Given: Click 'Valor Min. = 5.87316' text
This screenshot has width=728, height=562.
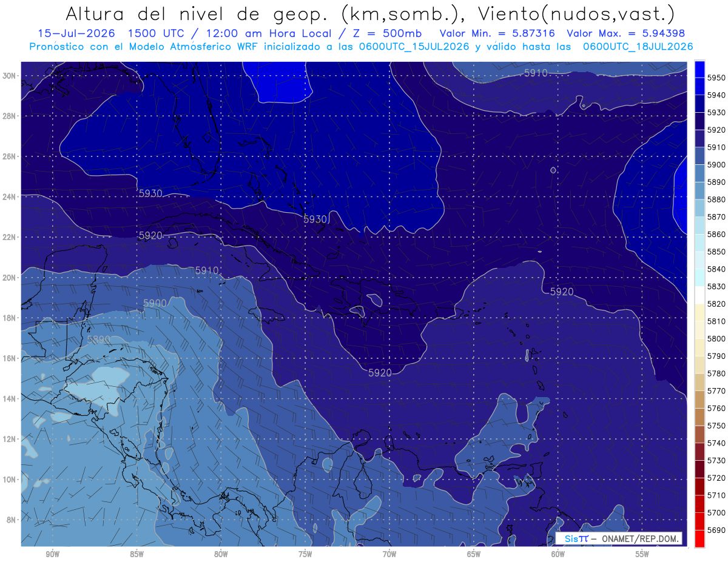Looking at the screenshot, I should (x=497, y=34).
